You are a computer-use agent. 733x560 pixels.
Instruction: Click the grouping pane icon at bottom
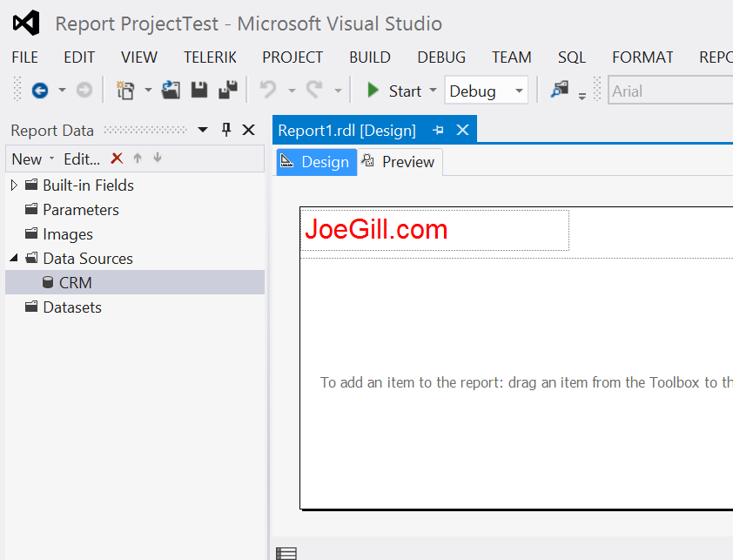point(286,554)
